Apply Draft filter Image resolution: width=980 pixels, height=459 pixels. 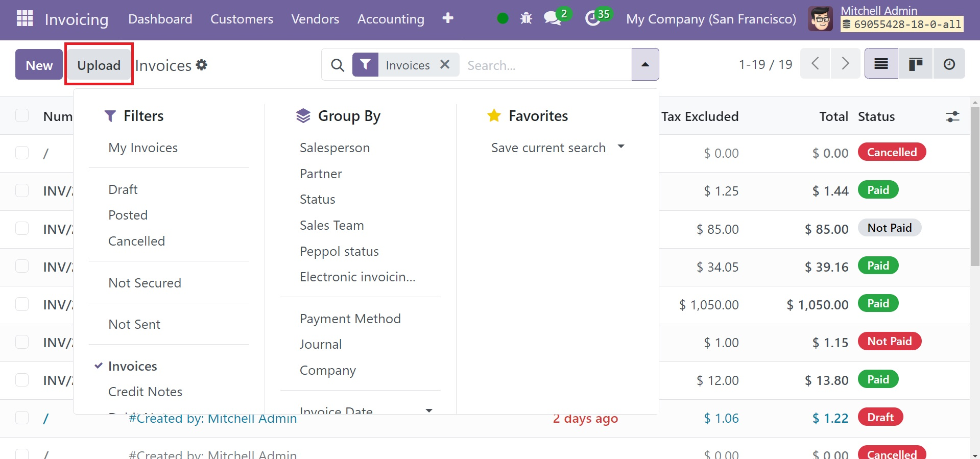(x=123, y=189)
